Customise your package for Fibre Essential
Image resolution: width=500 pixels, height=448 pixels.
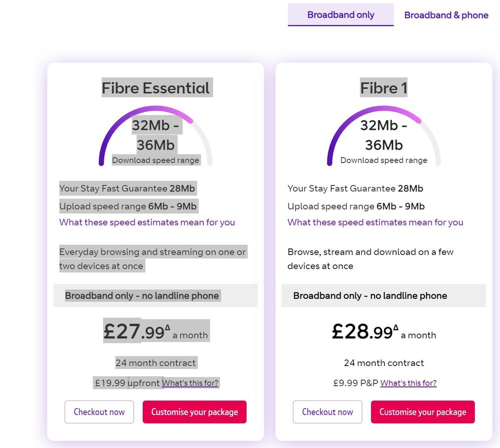tap(195, 412)
